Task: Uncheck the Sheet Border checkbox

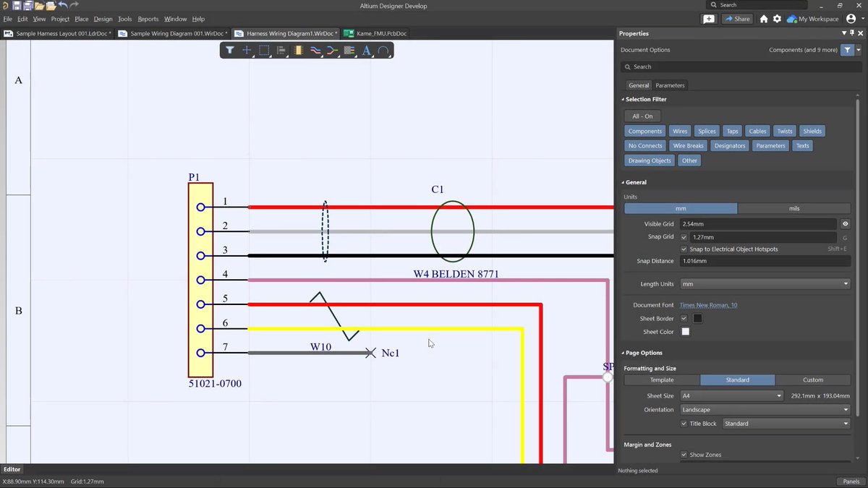Action: click(x=684, y=318)
